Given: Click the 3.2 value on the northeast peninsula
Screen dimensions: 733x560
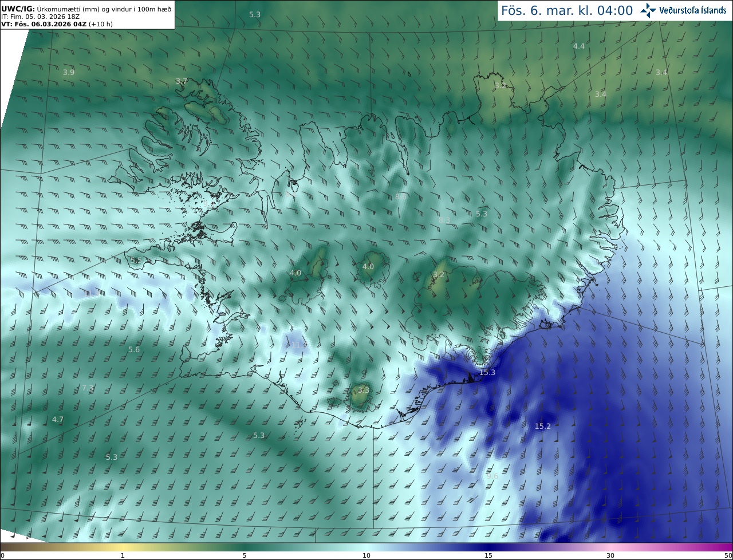Looking at the screenshot, I should [501, 86].
